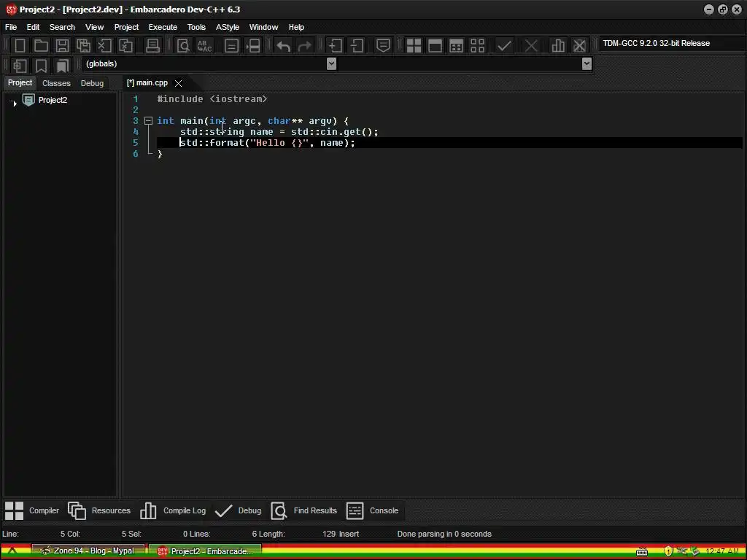Click the page-lines icon next to Replace
Image resolution: width=747 pixels, height=560 pixels.
[231, 46]
